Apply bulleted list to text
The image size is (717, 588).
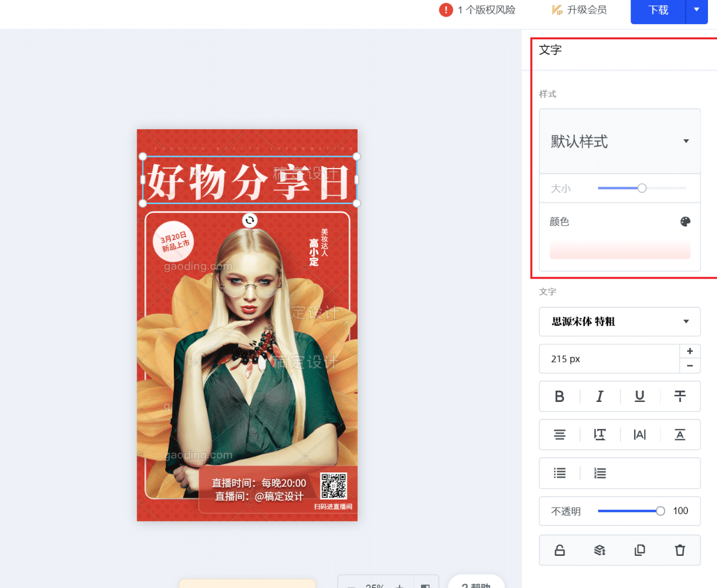coord(559,473)
